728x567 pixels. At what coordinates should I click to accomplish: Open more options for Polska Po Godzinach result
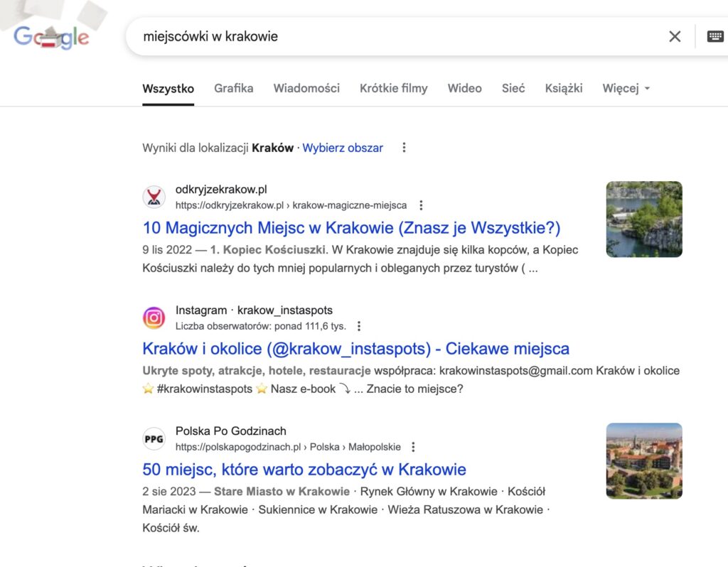pos(413,447)
